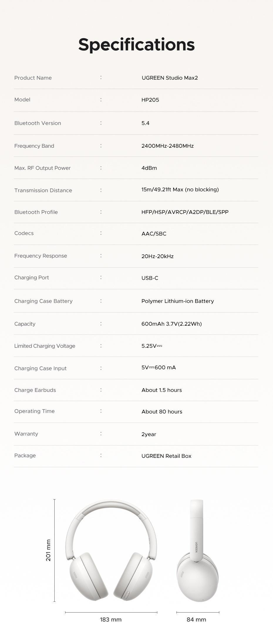Click the UGREEN logo on the headband
273x644 pixels.
point(196,547)
